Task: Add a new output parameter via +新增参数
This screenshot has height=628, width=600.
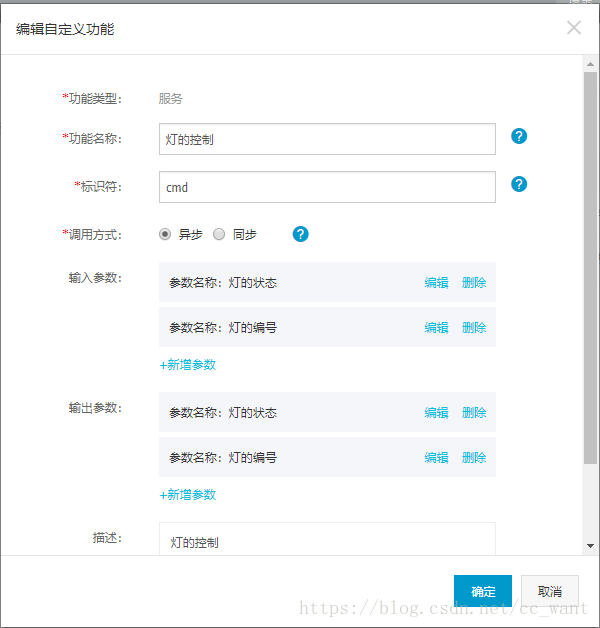Action: tap(188, 495)
